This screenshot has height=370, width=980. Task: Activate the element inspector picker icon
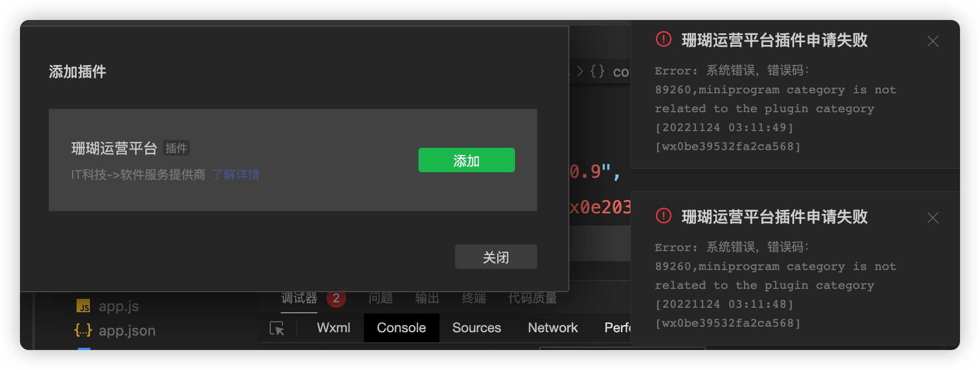point(277,328)
